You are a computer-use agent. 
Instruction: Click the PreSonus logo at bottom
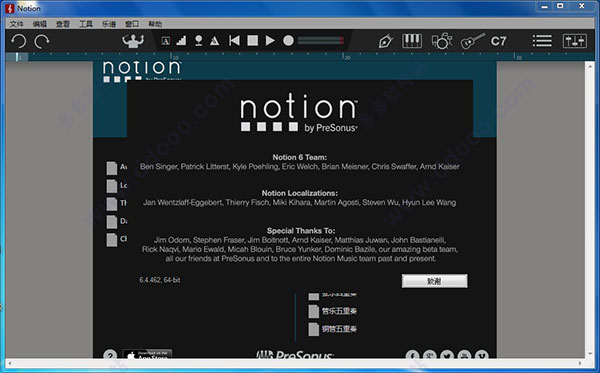295,355
